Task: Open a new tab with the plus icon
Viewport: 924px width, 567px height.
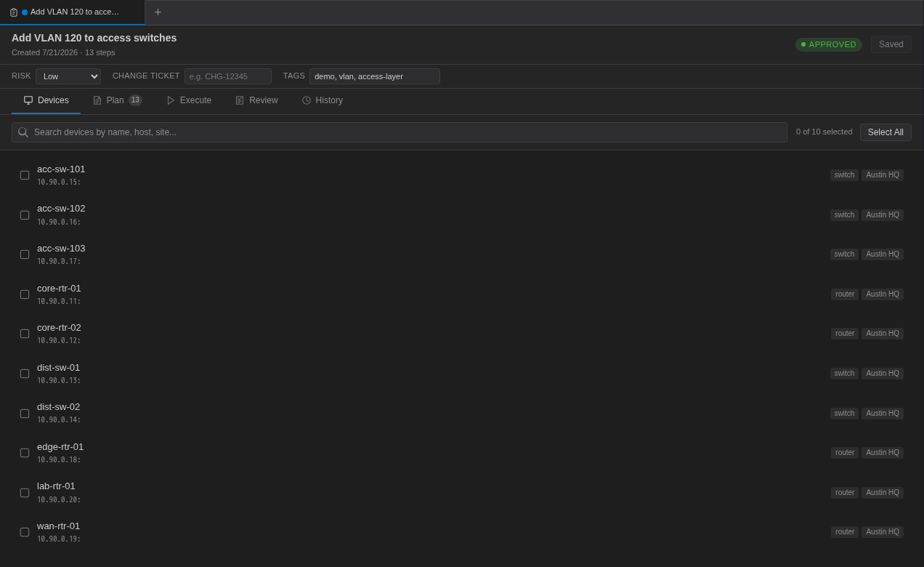Action: 158,12
